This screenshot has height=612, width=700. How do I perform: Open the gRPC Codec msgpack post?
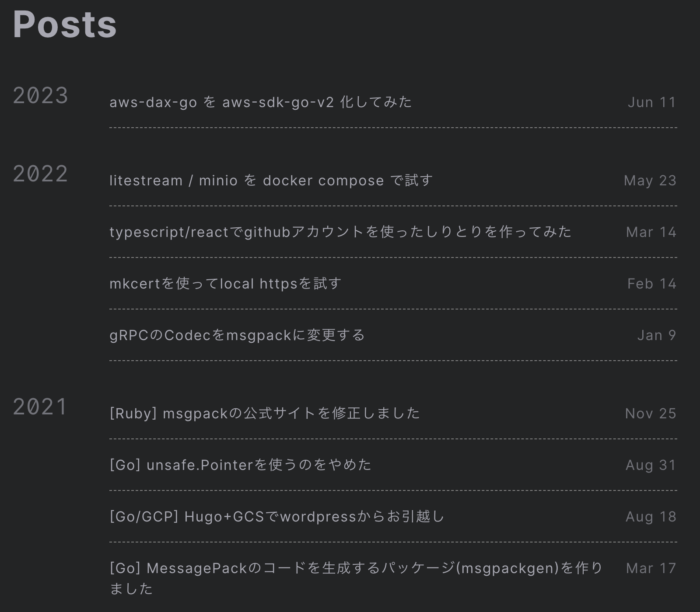click(x=237, y=335)
